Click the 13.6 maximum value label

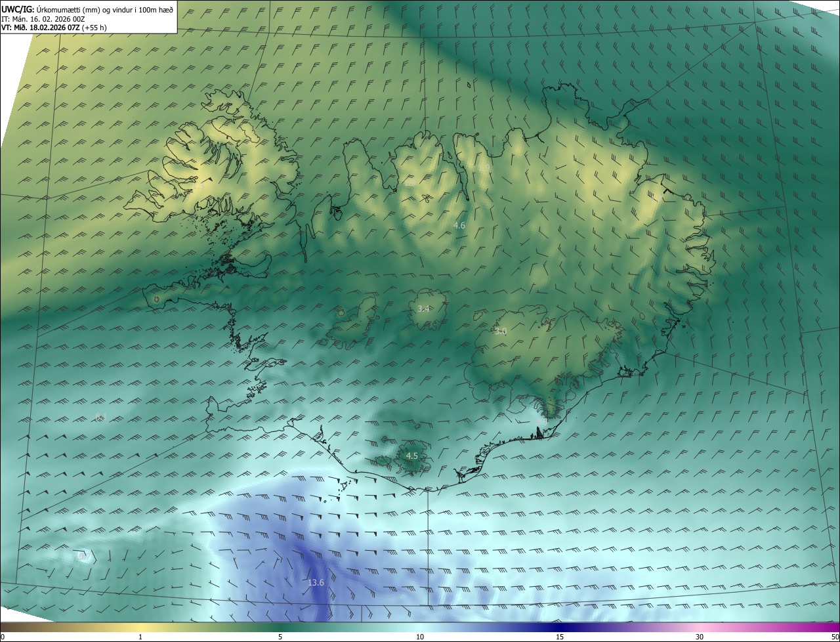point(316,582)
